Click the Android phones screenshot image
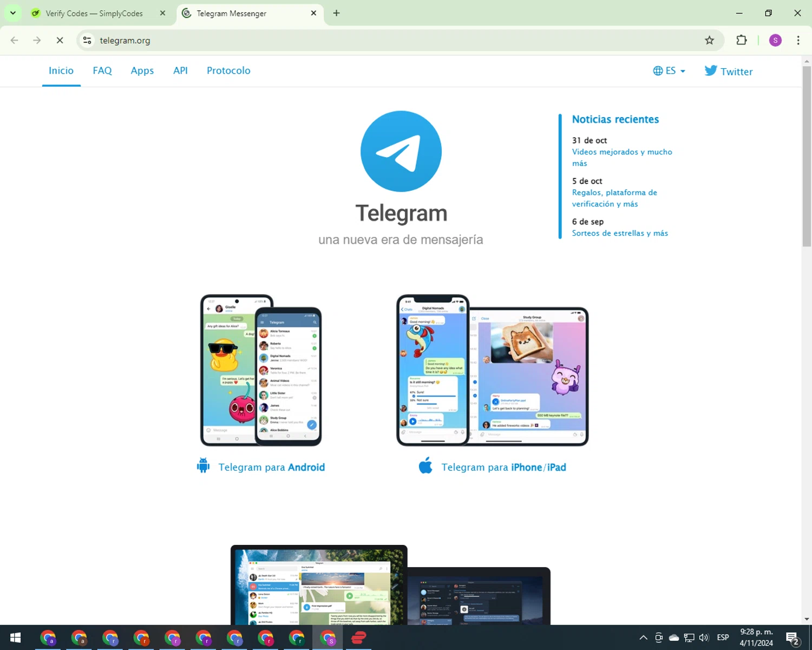This screenshot has width=812, height=650. coord(261,370)
